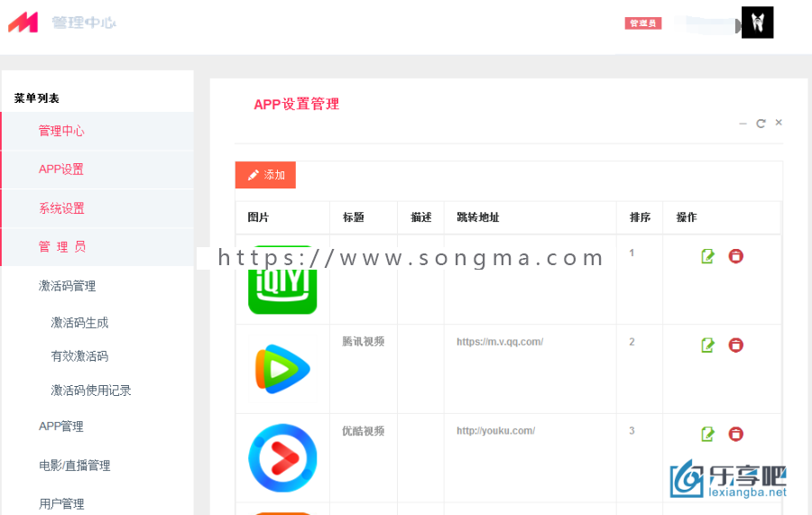Open 电影/直播管理 in the sidebar
This screenshot has width=812, height=515.
[x=75, y=465]
